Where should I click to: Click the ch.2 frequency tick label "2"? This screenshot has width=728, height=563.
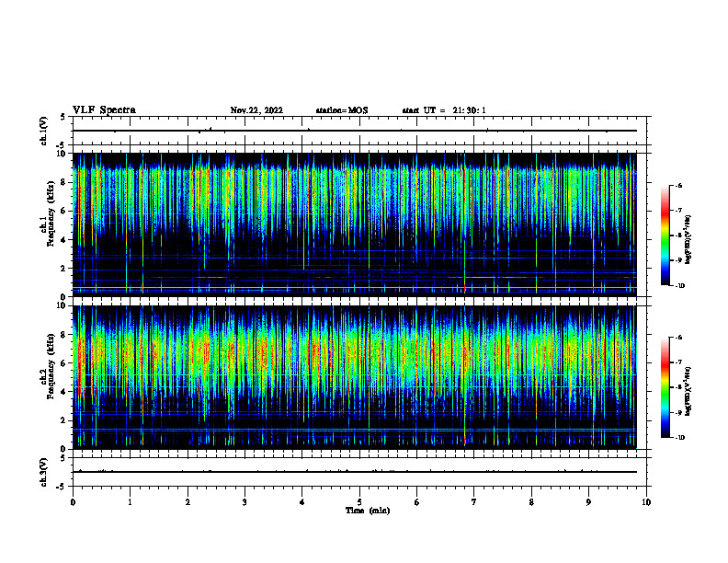click(x=64, y=420)
